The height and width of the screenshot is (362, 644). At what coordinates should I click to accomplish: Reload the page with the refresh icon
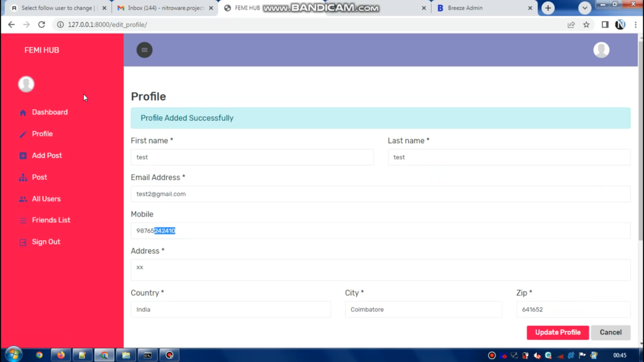click(42, 24)
